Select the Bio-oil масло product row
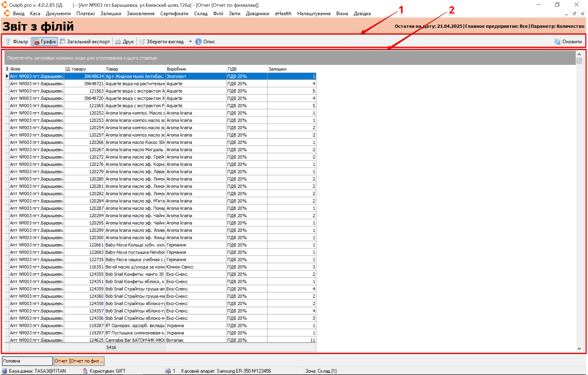588x375 pixels. [135, 267]
